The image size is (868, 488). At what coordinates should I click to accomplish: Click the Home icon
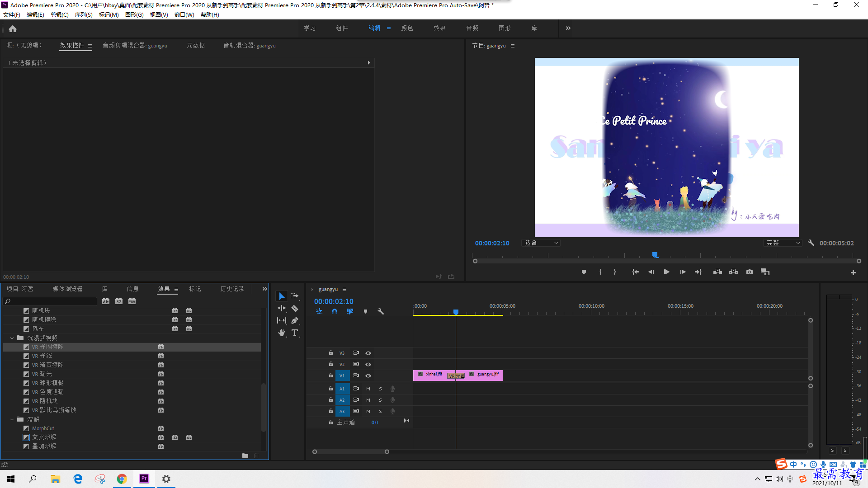pos(13,28)
